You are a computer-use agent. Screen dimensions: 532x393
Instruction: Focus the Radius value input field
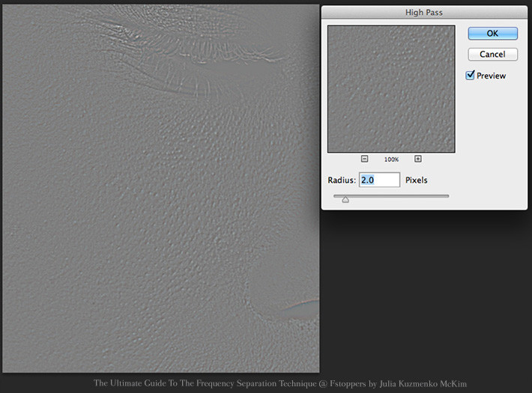click(379, 180)
